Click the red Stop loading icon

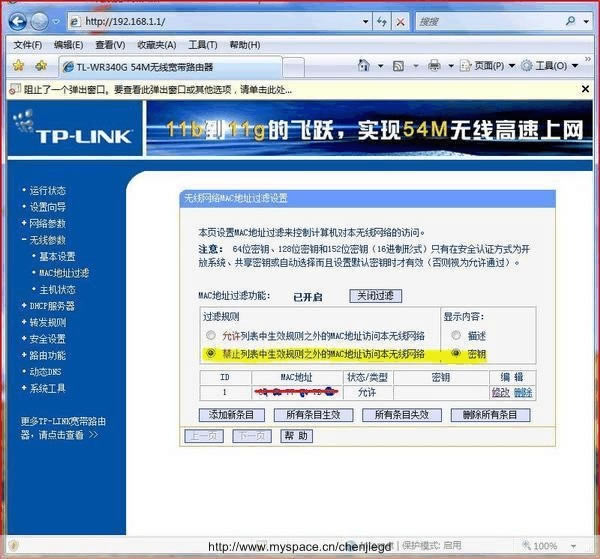[400, 22]
